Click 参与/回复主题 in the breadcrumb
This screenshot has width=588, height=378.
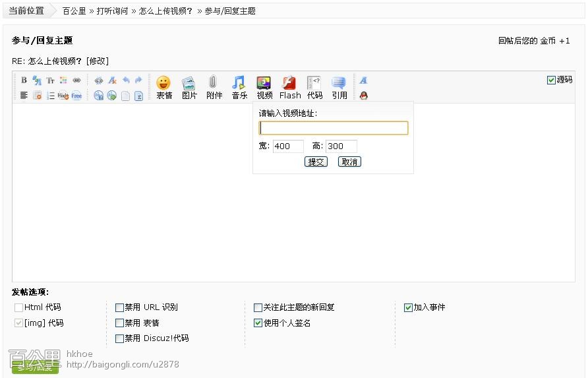point(230,11)
